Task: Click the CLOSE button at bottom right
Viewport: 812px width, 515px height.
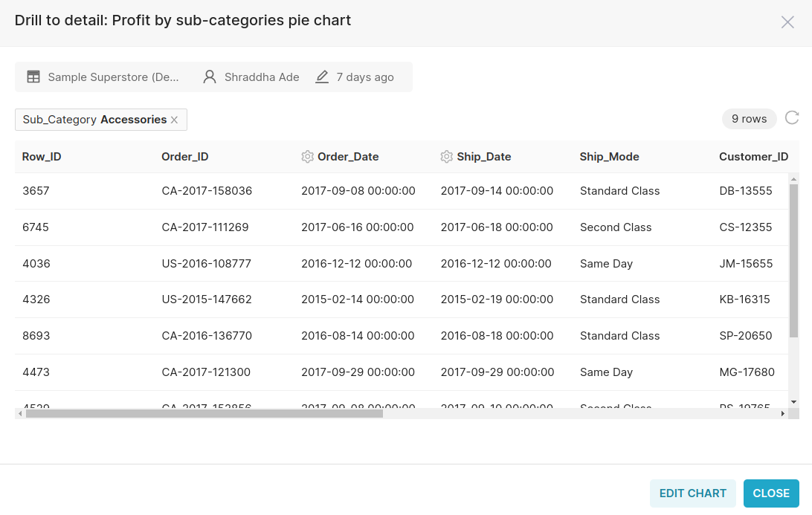Action: point(771,493)
